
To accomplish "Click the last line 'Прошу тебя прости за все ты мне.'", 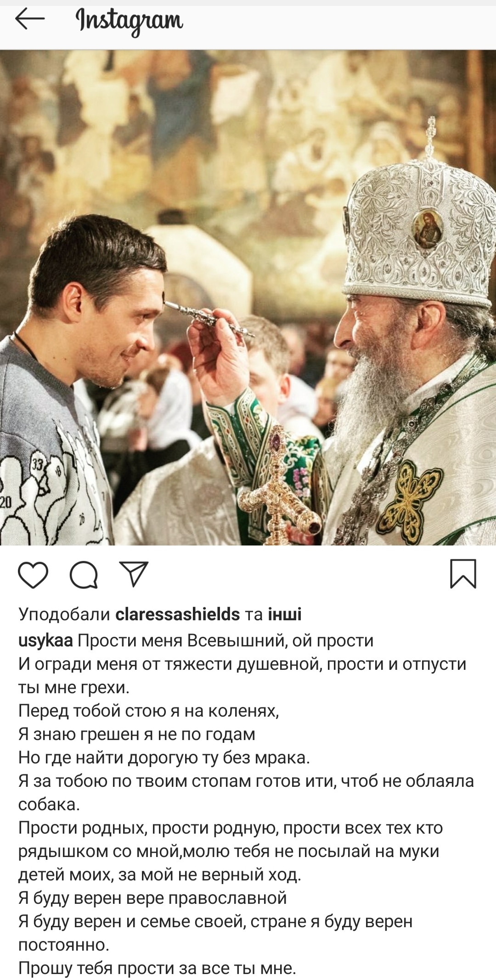I will (x=157, y=968).
